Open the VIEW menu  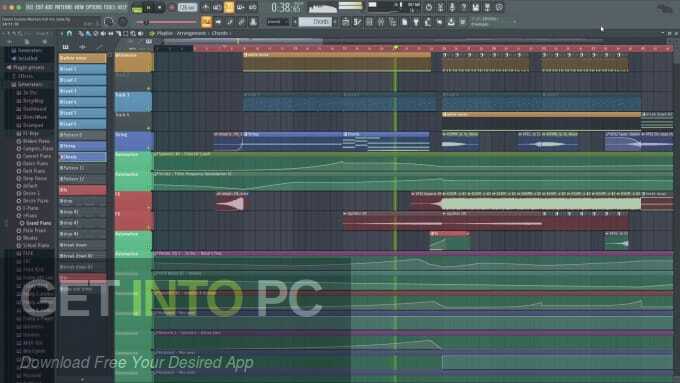[79, 7]
